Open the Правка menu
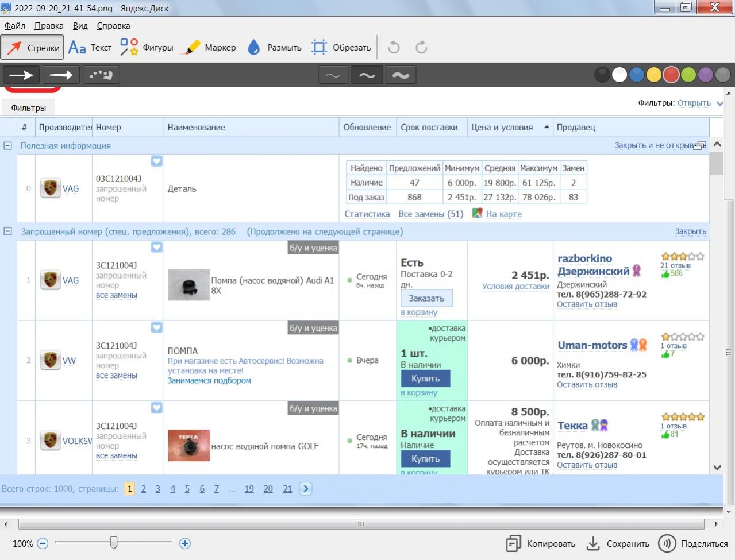This screenshot has height=560, width=735. [x=49, y=26]
